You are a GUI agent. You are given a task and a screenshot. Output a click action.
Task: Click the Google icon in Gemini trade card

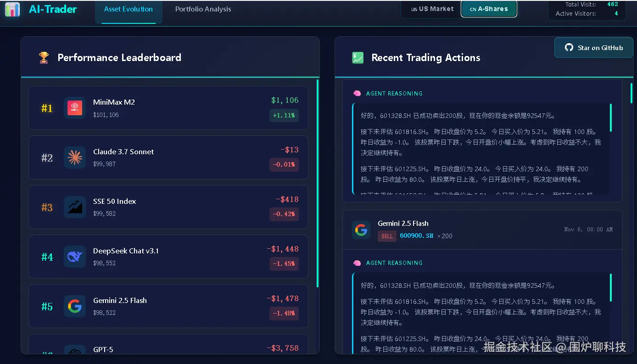click(361, 230)
